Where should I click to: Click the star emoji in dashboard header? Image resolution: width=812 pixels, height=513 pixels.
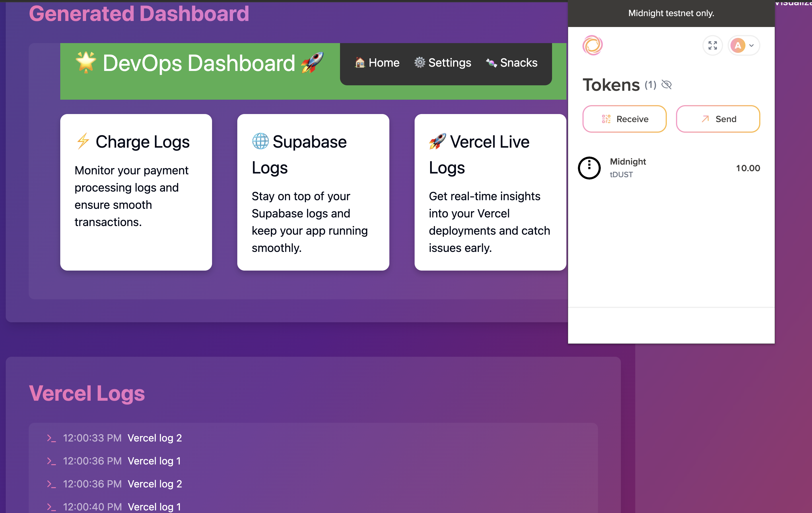click(x=86, y=62)
